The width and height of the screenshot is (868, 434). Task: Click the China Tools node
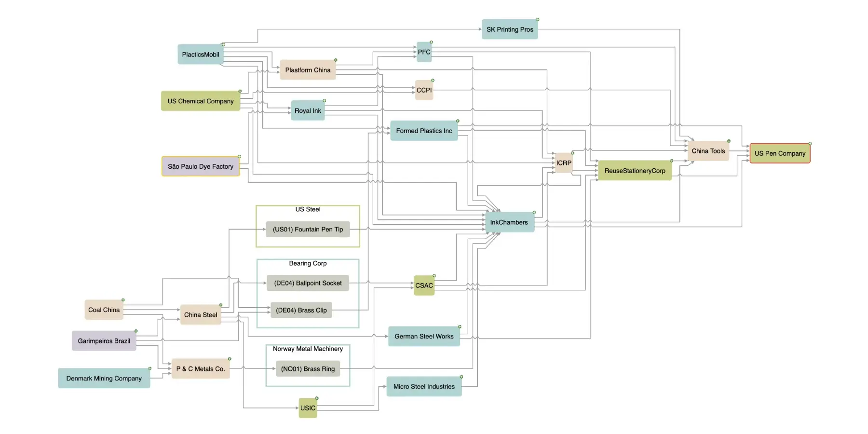pyautogui.click(x=708, y=151)
